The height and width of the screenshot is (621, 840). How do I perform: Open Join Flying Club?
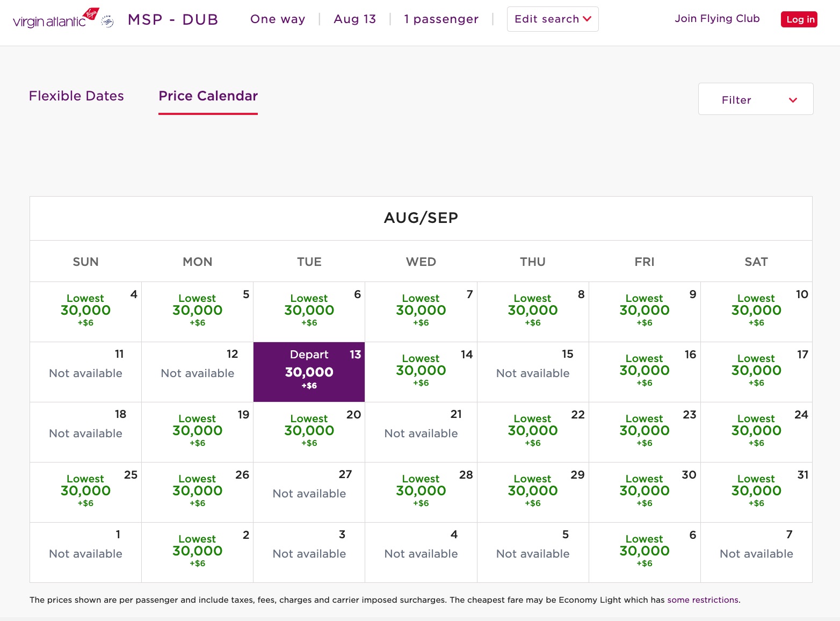coord(717,18)
